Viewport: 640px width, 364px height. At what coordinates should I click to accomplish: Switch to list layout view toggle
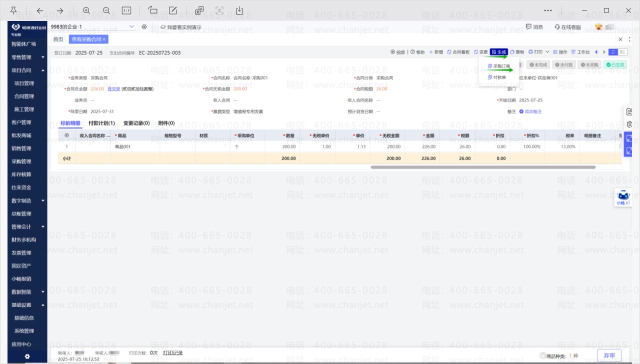[x=613, y=52]
